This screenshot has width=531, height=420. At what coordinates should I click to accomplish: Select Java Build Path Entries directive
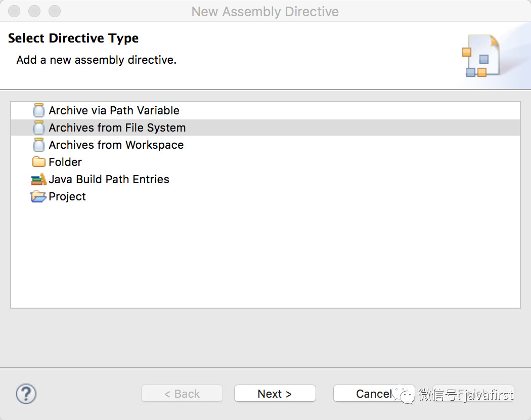pos(109,179)
